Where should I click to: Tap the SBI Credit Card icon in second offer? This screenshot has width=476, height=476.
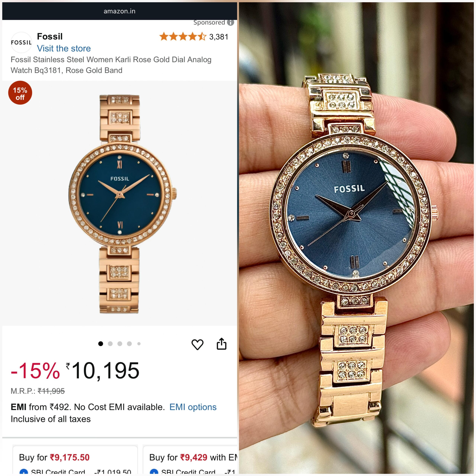pos(154,472)
